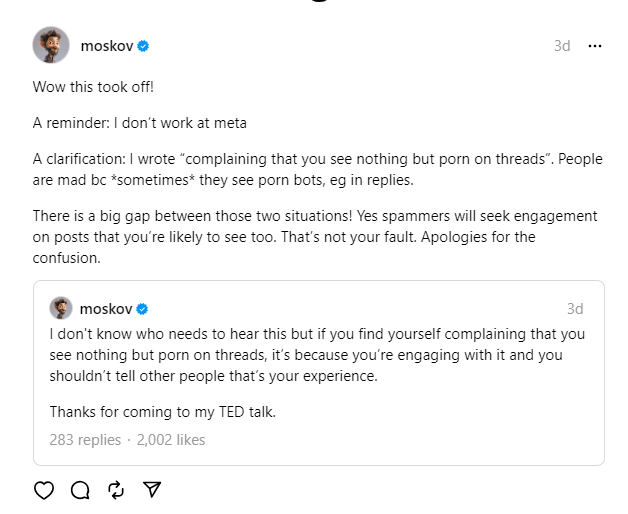Click moskov's large profile avatar
628x514 pixels.
(51, 46)
